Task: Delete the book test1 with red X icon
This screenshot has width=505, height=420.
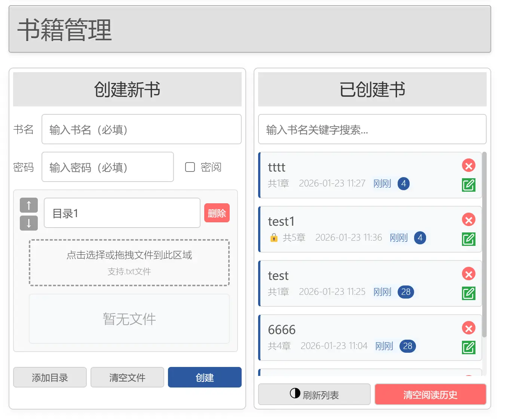Action: (468, 219)
